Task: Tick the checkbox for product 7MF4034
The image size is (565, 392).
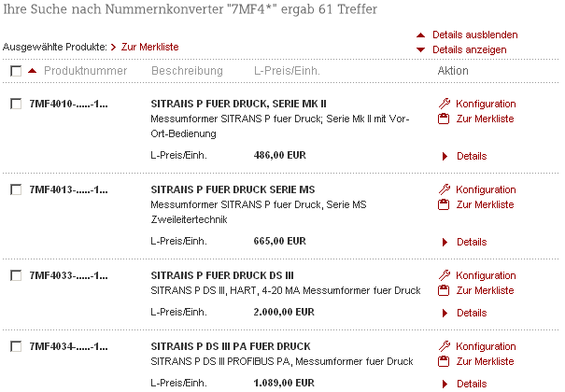Action: (x=16, y=346)
